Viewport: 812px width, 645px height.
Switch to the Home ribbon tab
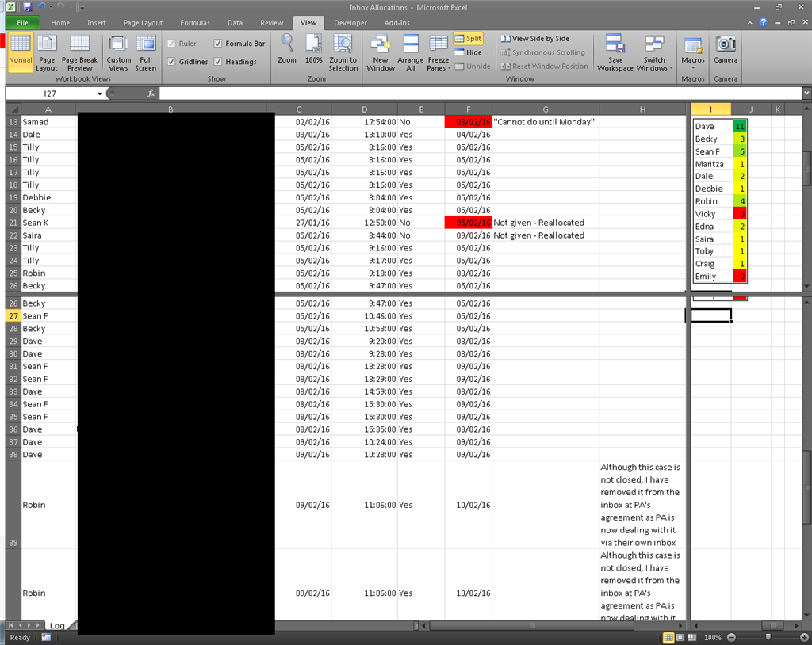tap(60, 23)
